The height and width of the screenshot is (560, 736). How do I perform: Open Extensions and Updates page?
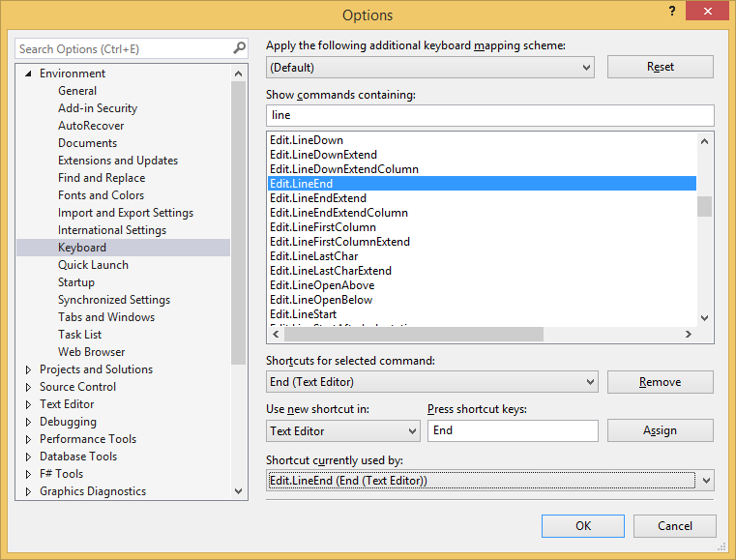click(118, 160)
